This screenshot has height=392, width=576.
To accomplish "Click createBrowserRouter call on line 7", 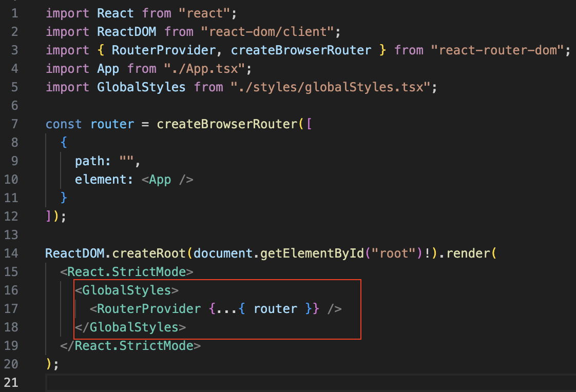I will [227, 125].
